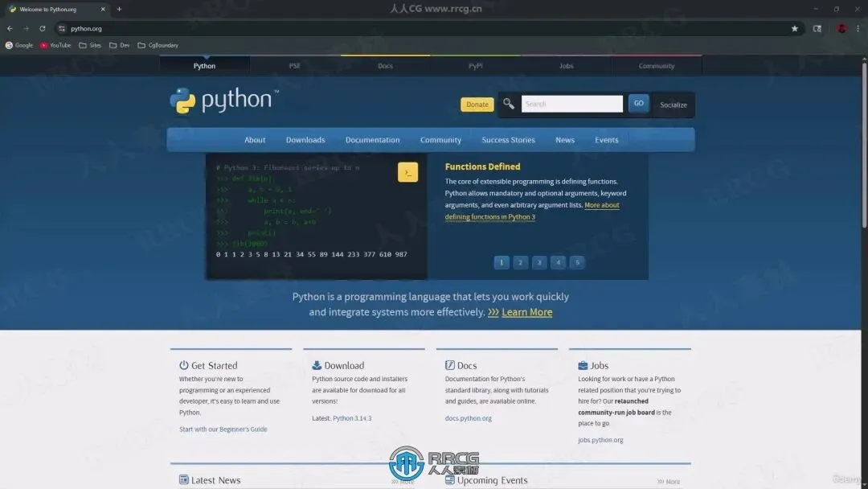Open the user profile avatar
The height and width of the screenshot is (489, 868).
[x=841, y=28]
